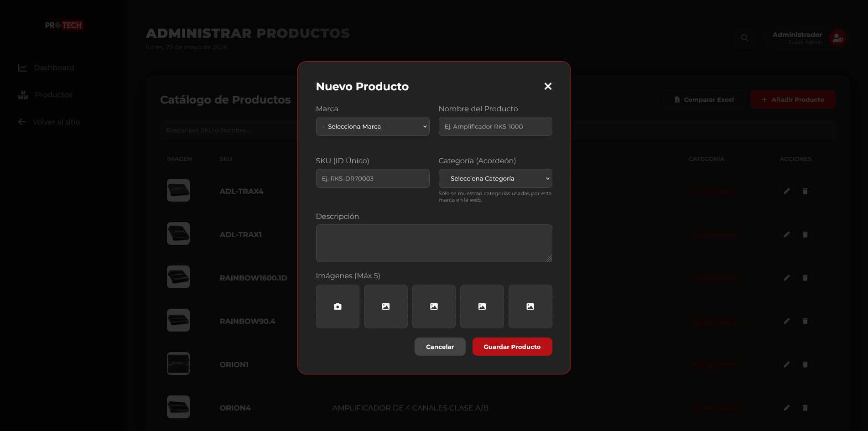Delete the ORION1 product

point(805,364)
